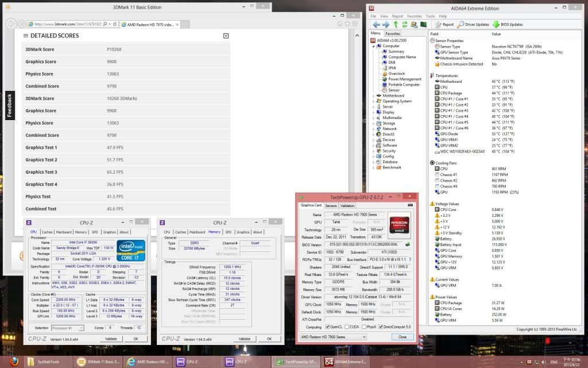Open the AMD Radeon HD 7900 Series dropdown
The image size is (588, 368).
(333, 337)
